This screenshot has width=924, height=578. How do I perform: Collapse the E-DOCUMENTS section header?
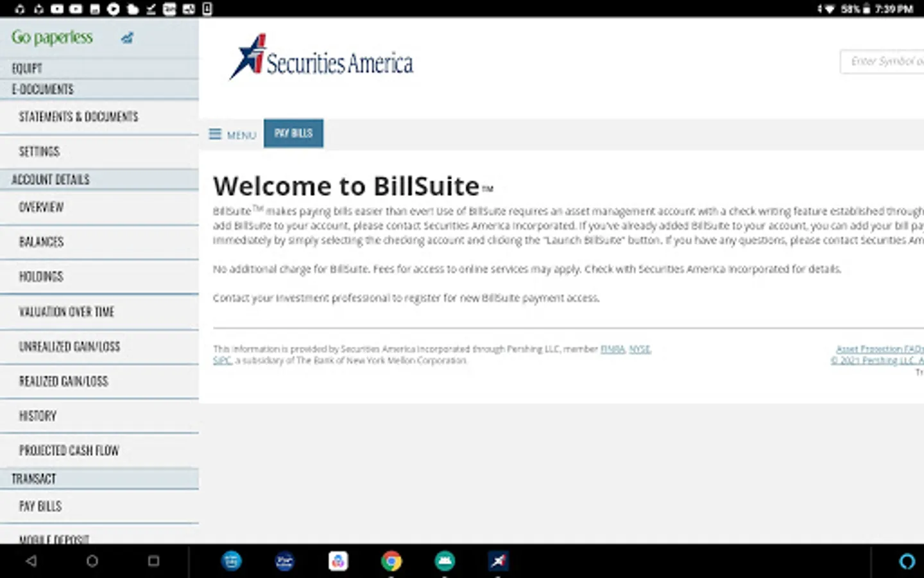pos(99,89)
